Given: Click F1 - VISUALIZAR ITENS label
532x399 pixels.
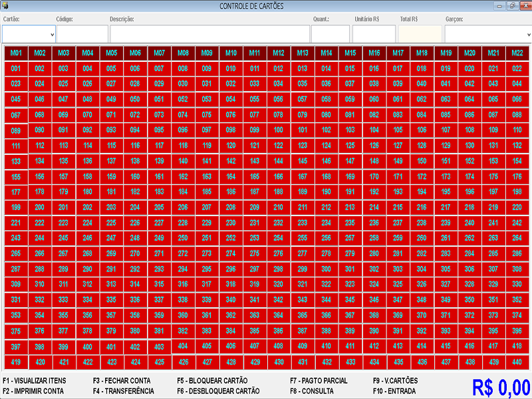Looking at the screenshot, I should click(x=35, y=380).
